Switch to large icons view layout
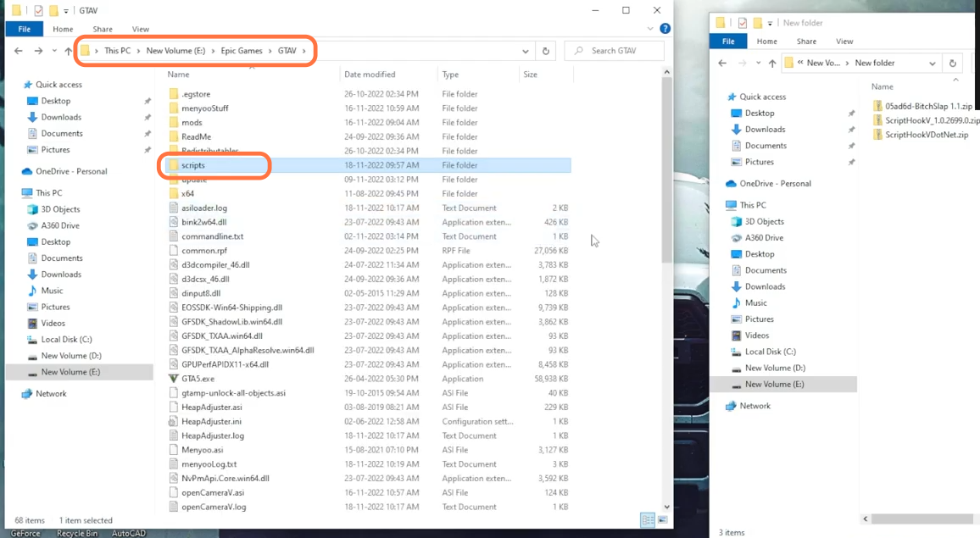 point(662,520)
